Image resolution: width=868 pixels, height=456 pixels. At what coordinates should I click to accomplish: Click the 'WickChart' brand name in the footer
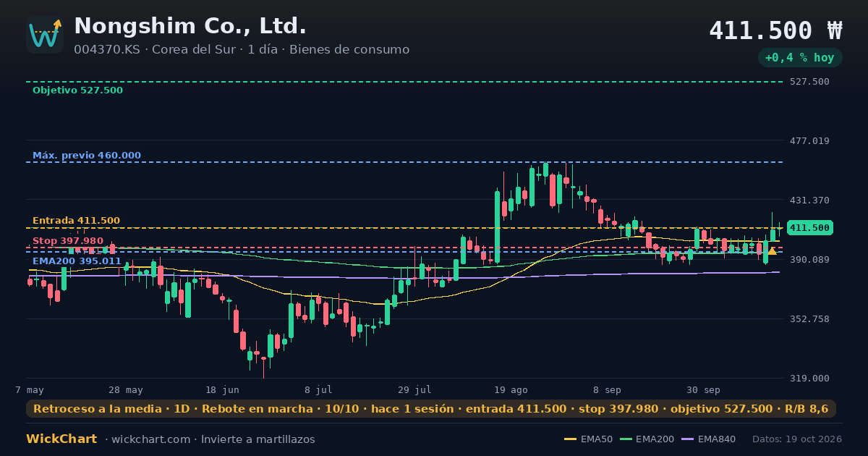[x=61, y=439]
